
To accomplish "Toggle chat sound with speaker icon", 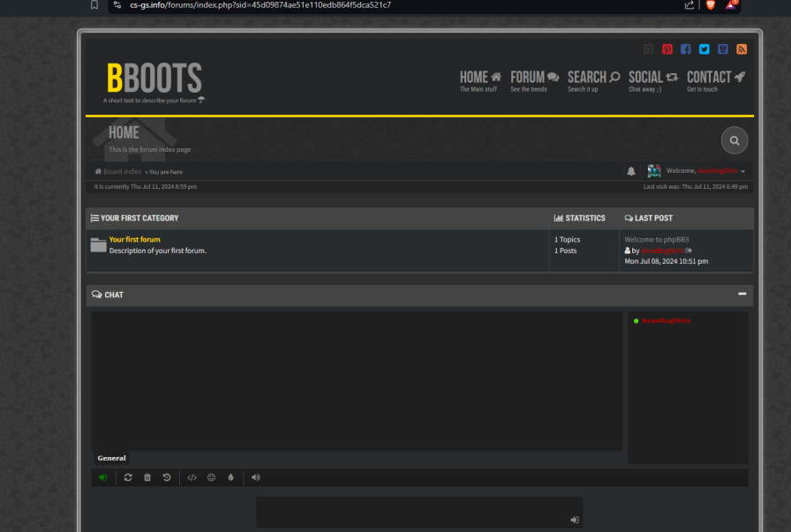I will [256, 477].
